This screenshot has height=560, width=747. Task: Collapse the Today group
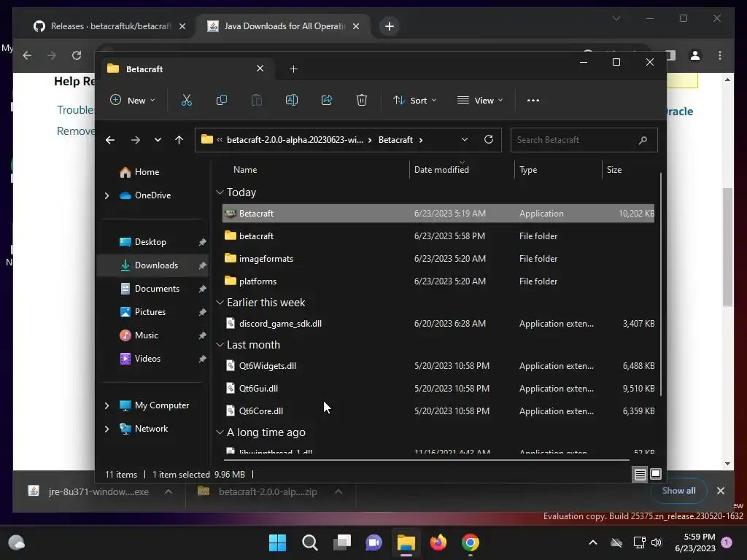coord(220,192)
